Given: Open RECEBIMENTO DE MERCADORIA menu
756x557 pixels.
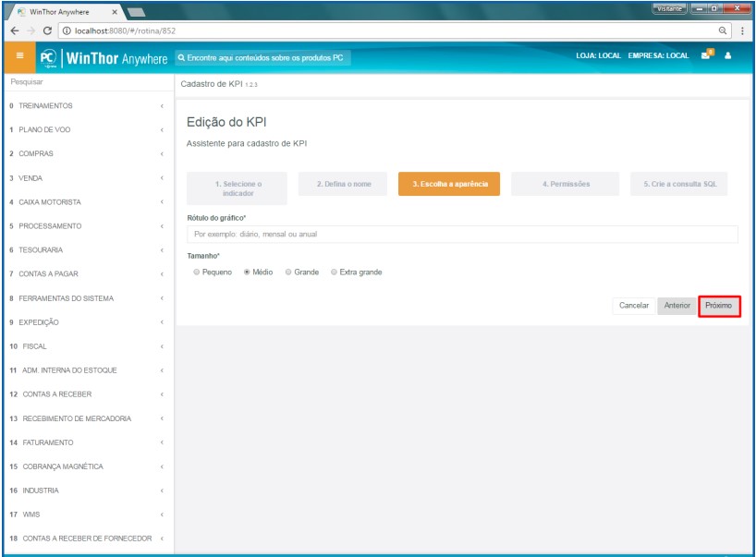Looking at the screenshot, I should (87, 418).
